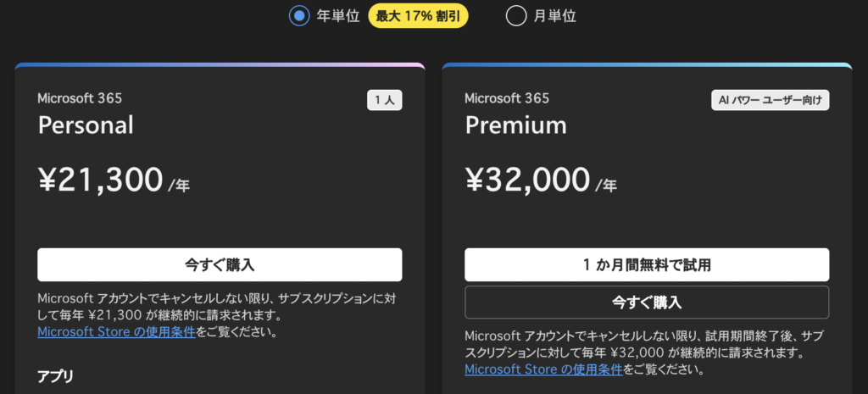Click the yellow 最大 17% 割引 badge
This screenshot has height=394, width=868.
click(x=418, y=15)
